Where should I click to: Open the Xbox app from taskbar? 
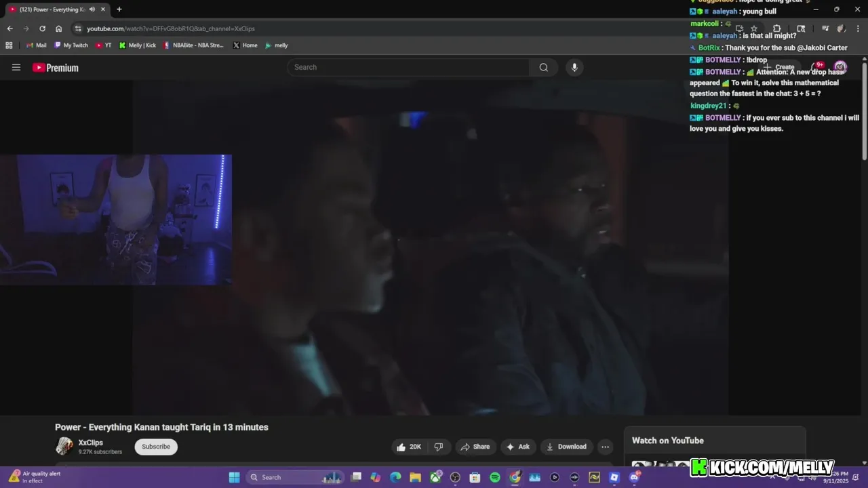[x=435, y=477]
